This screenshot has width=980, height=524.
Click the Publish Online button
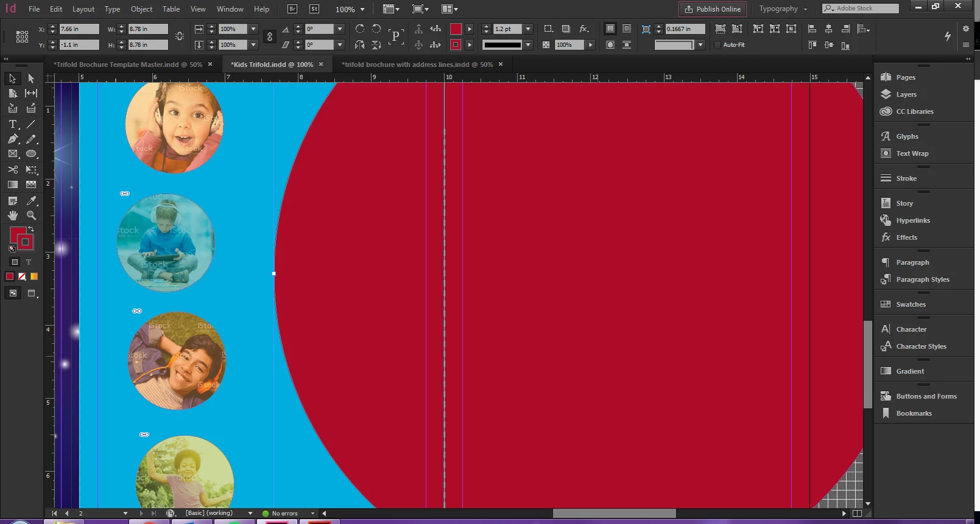coord(713,9)
